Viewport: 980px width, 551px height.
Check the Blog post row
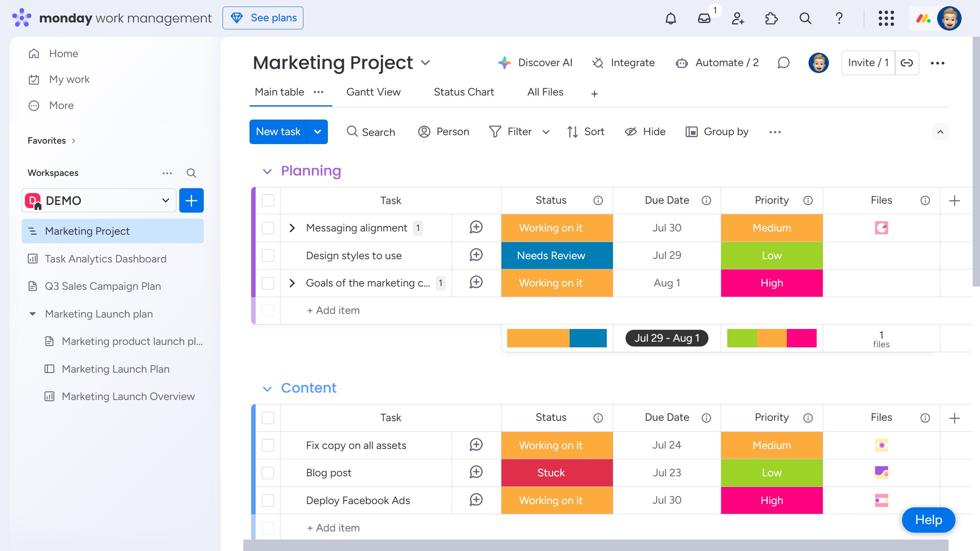click(268, 473)
